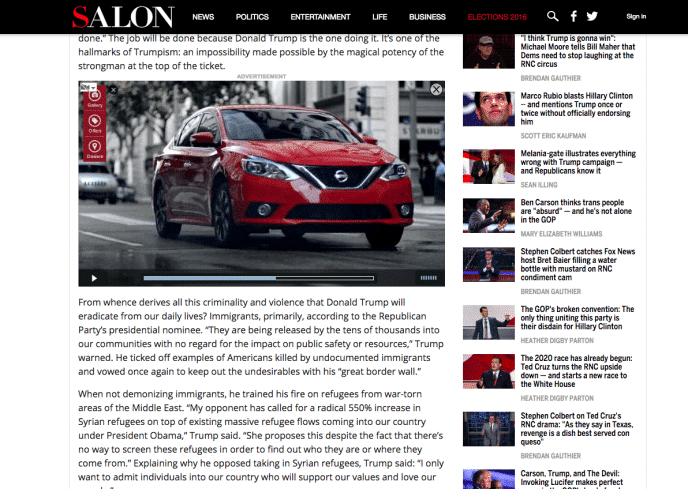Open Carson, Trump, and The Devil article

pyautogui.click(x=572, y=478)
